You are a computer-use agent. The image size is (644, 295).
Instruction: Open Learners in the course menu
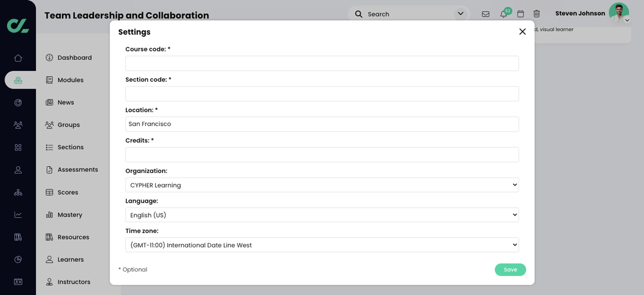coord(64,259)
